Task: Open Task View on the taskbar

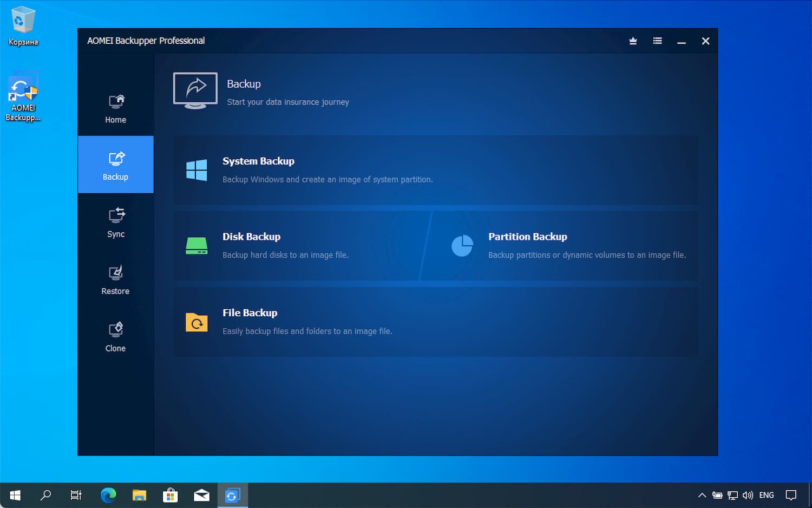Action: coord(76,495)
